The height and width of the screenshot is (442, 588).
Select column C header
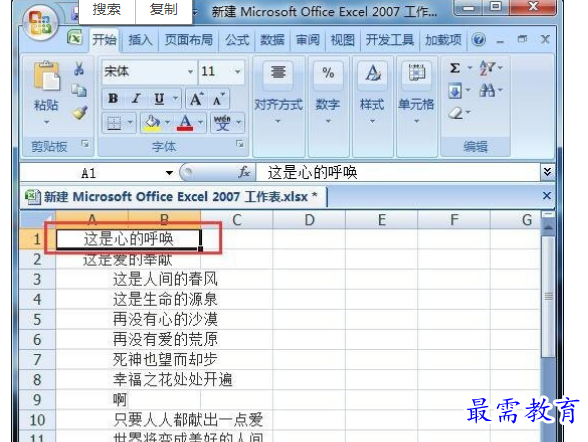(237, 220)
